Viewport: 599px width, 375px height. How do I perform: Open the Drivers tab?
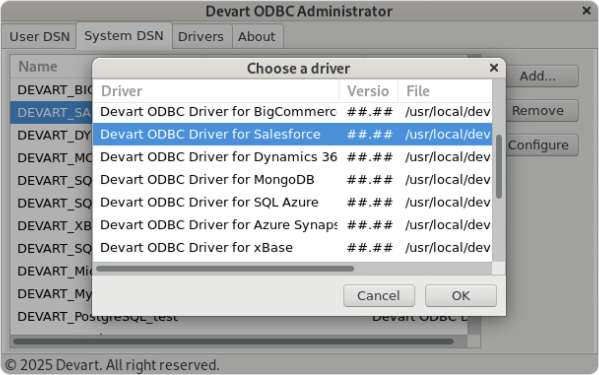click(201, 37)
